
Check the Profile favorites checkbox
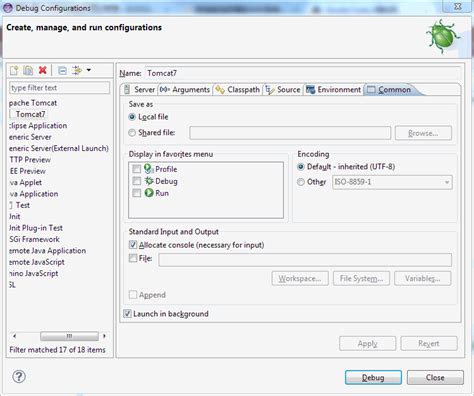[137, 169]
